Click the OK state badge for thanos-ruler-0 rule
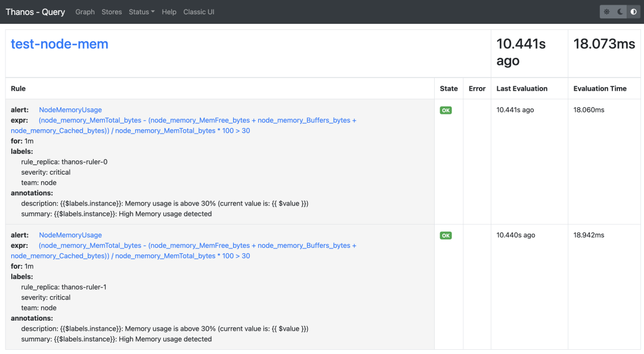Image resolution: width=644 pixels, height=354 pixels. [445, 110]
